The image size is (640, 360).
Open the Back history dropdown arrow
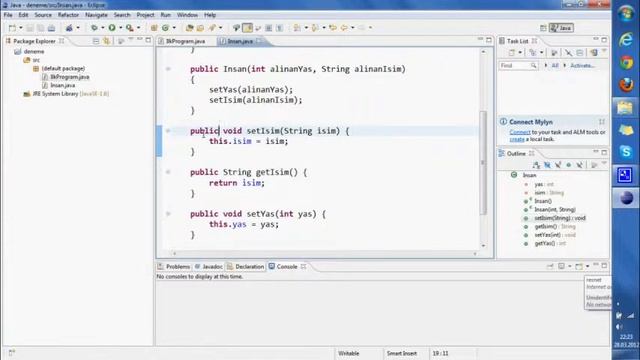[x=352, y=28]
